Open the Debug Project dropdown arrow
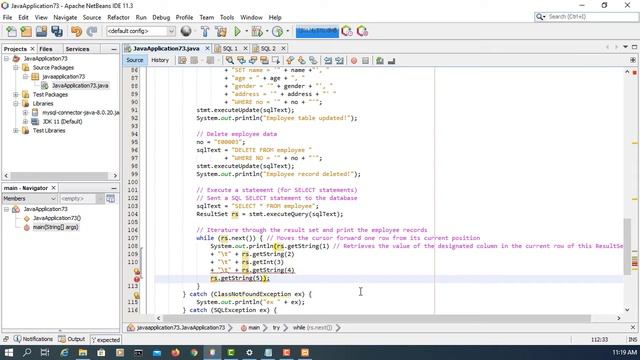The width and height of the screenshot is (640, 360). pos(267,31)
